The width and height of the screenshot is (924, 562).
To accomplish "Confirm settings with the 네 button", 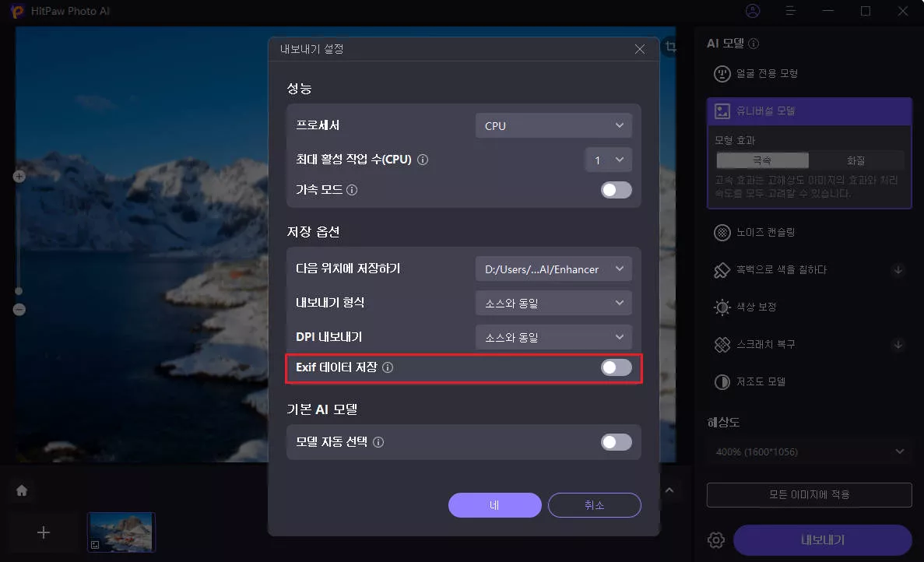I will click(494, 504).
